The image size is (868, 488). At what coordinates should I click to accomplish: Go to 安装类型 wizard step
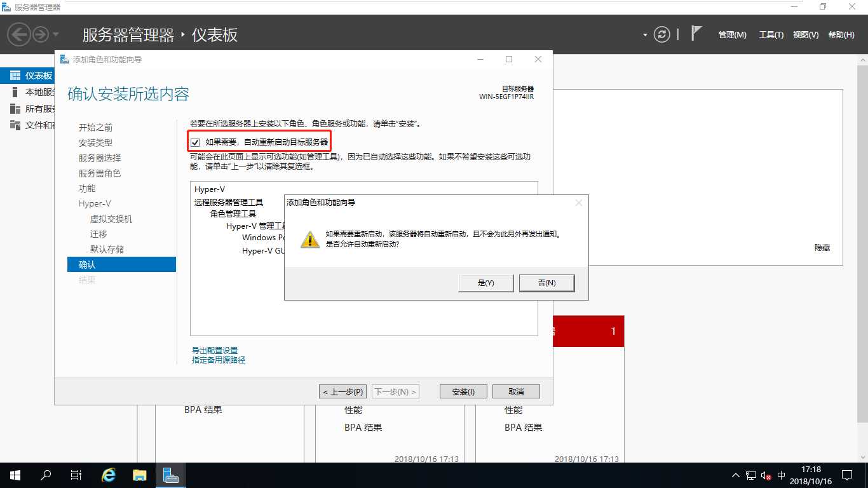coord(95,143)
